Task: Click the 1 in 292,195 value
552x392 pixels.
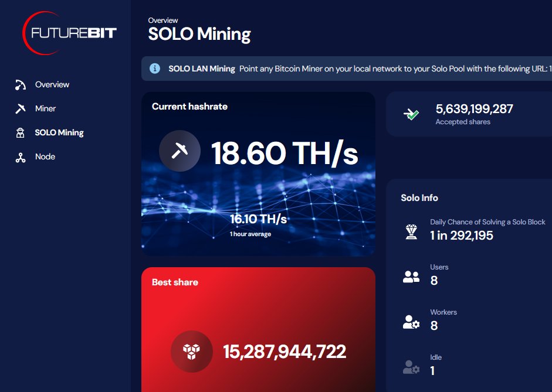Action: 461,236
